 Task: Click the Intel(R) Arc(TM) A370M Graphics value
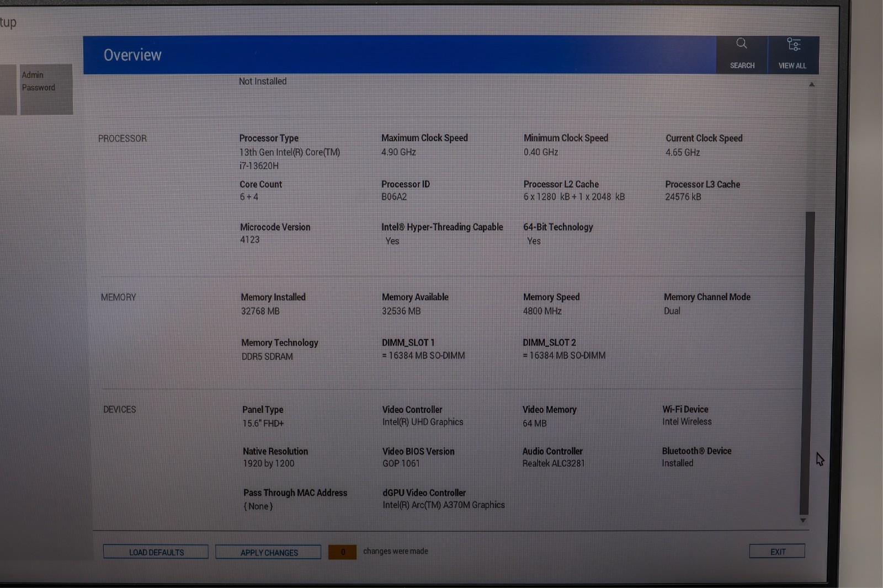(444, 505)
